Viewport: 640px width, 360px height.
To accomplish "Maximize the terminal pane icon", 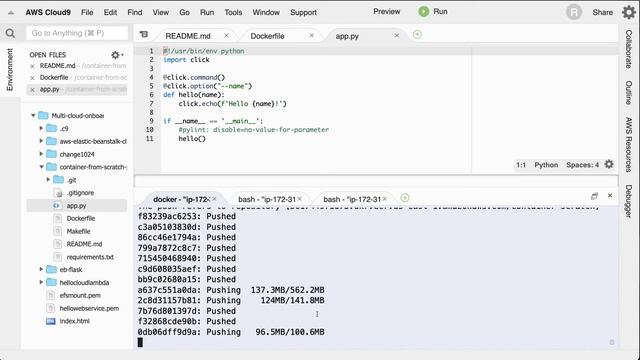I will 594,196.
